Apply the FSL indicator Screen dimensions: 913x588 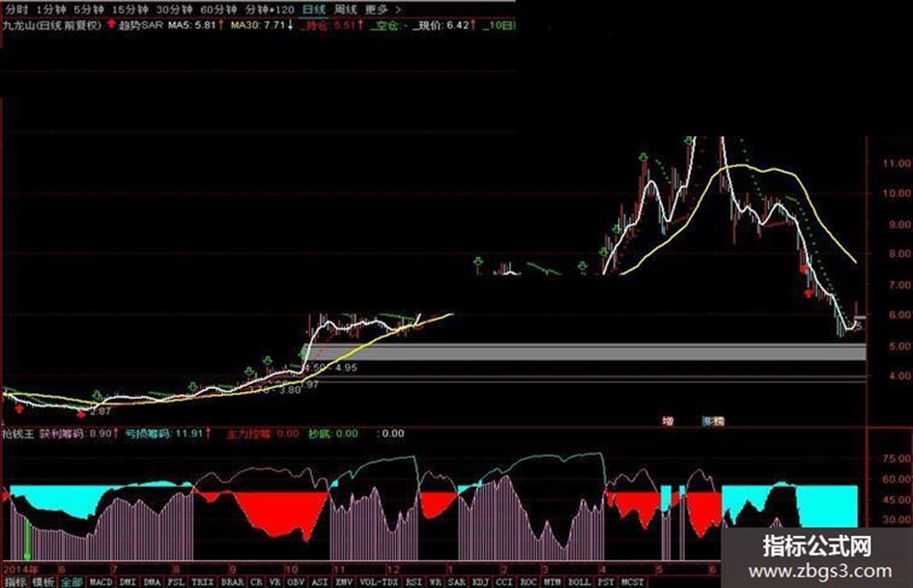177,581
